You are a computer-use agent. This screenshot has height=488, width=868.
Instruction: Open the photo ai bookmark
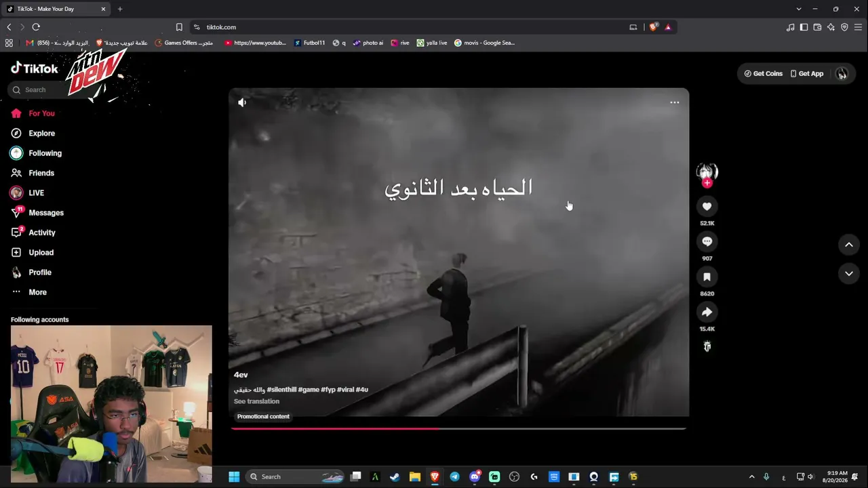click(x=368, y=43)
